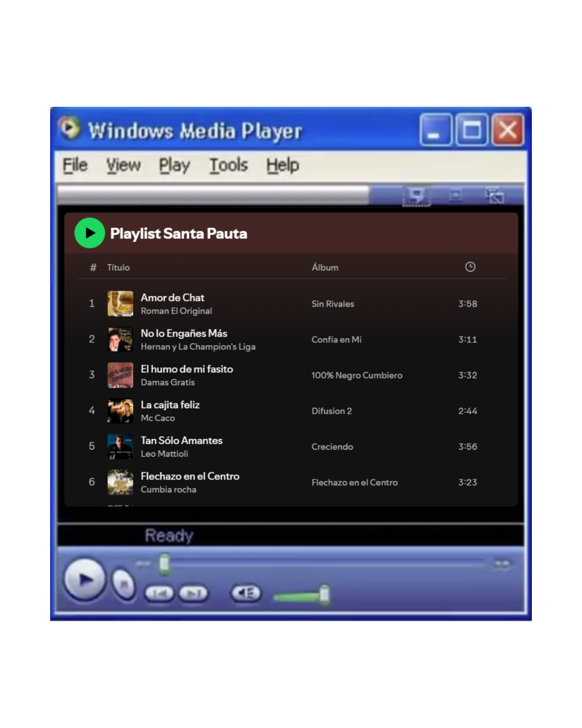Select the song title El humo de mi fasito
Screen dimensions: 582x728
(187, 369)
